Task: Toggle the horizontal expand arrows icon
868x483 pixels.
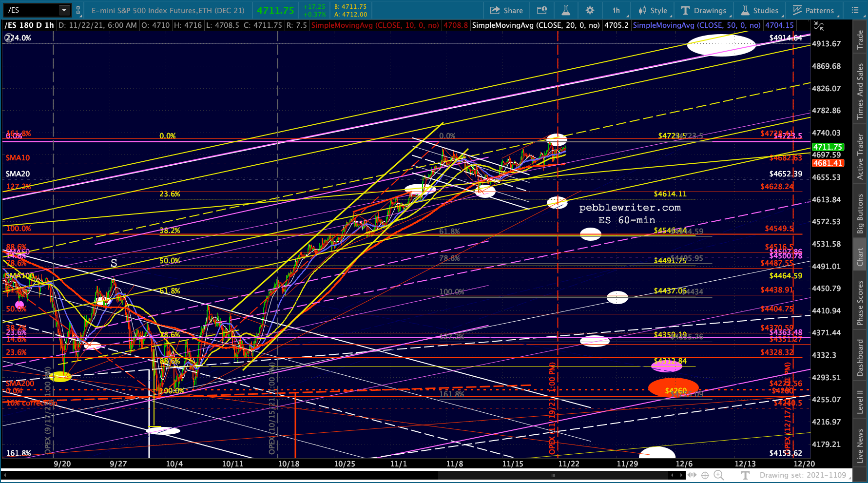Action: tap(692, 475)
